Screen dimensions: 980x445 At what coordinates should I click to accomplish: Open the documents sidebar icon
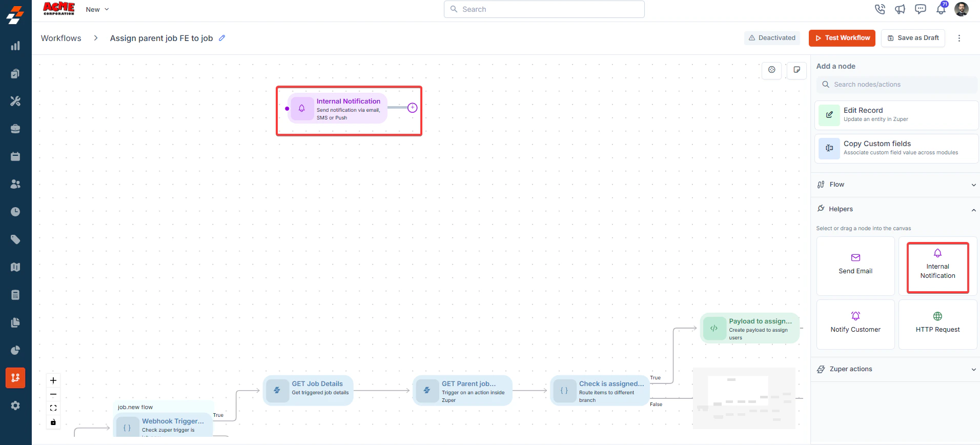click(15, 322)
